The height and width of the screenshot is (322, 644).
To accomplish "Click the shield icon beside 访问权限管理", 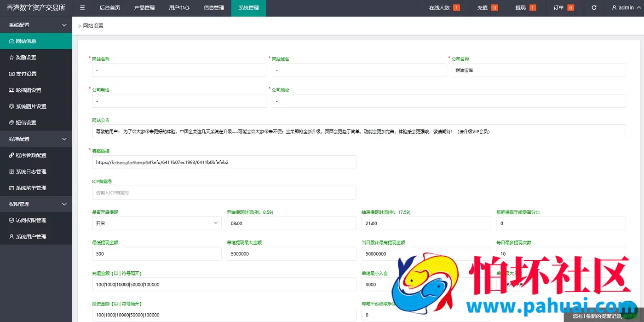I will [x=12, y=220].
